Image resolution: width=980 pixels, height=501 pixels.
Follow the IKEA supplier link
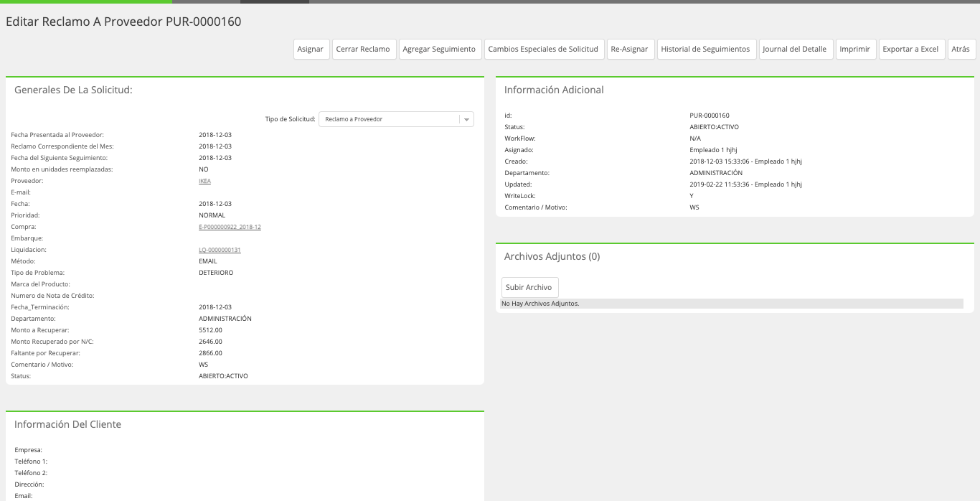204,181
